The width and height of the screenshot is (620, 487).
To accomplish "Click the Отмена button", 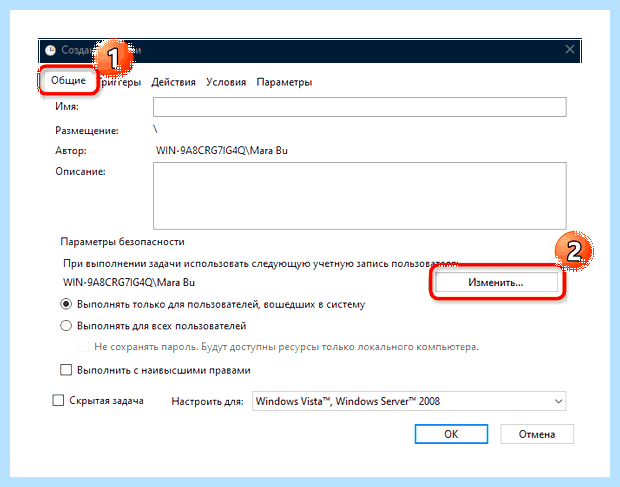I will (x=537, y=434).
